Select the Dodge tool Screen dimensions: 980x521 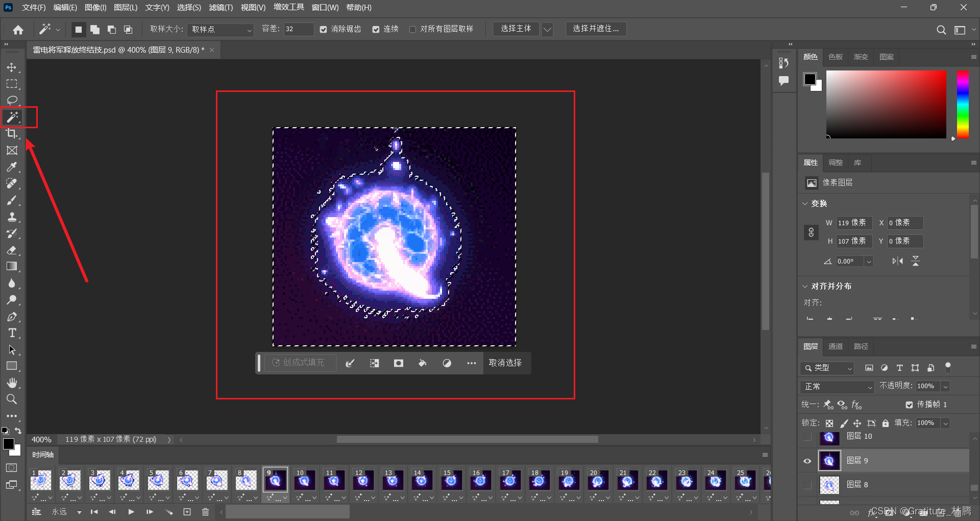[11, 300]
